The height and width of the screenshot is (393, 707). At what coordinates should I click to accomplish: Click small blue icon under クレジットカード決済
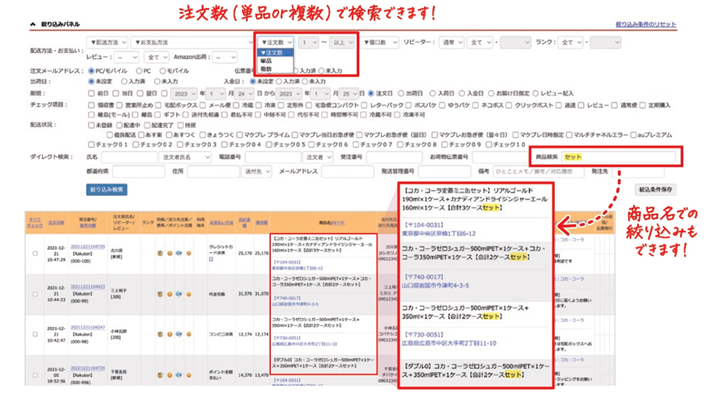pos(211,259)
